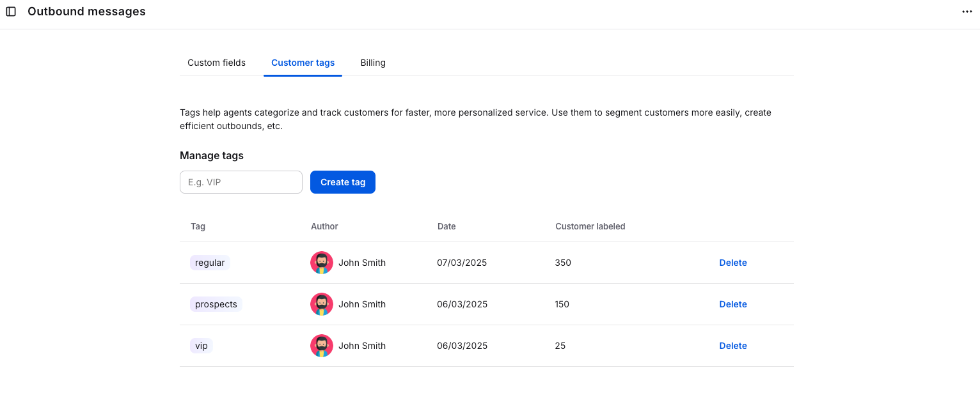Screen dimensions: 980x393
Task: Click the vip tag badge
Action: point(202,346)
